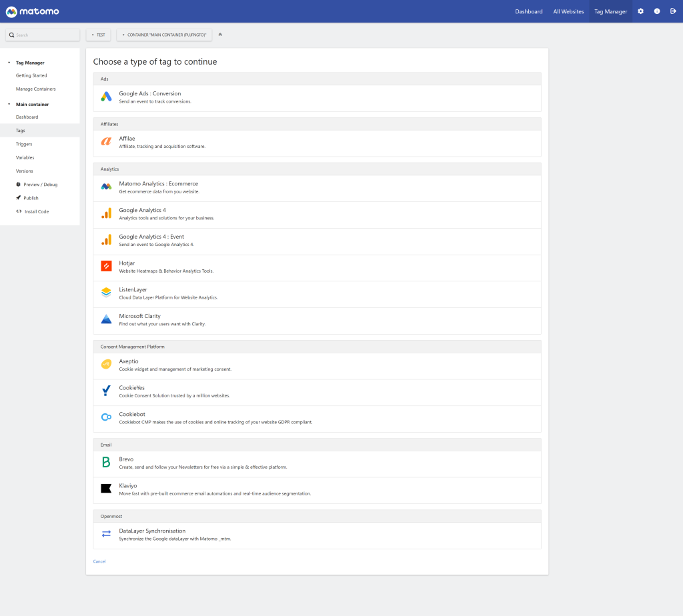Click the Klaviyo flag icon
The image size is (683, 616).
coord(106,489)
